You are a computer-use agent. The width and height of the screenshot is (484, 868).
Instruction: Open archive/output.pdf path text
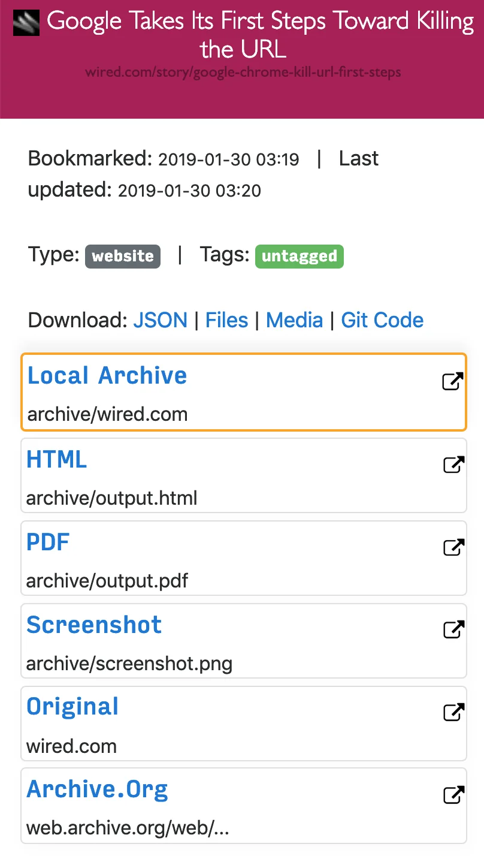click(107, 580)
